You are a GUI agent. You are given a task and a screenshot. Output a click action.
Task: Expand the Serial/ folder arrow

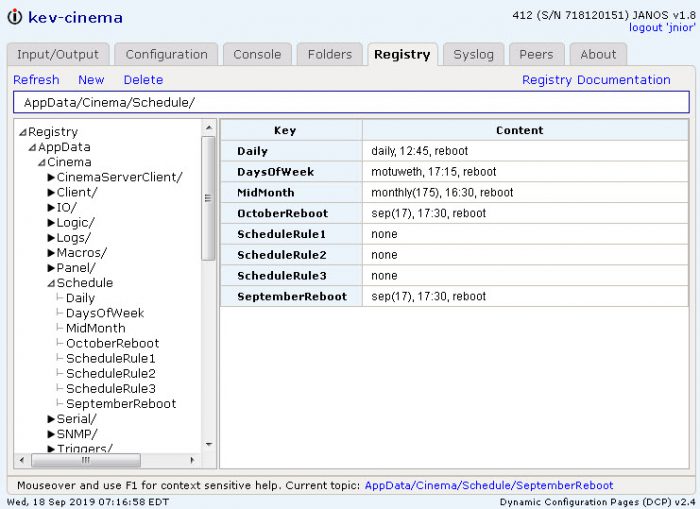[51, 419]
